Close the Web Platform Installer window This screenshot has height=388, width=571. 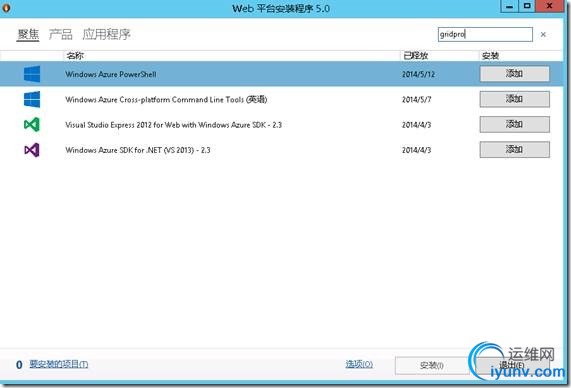coord(550,6)
